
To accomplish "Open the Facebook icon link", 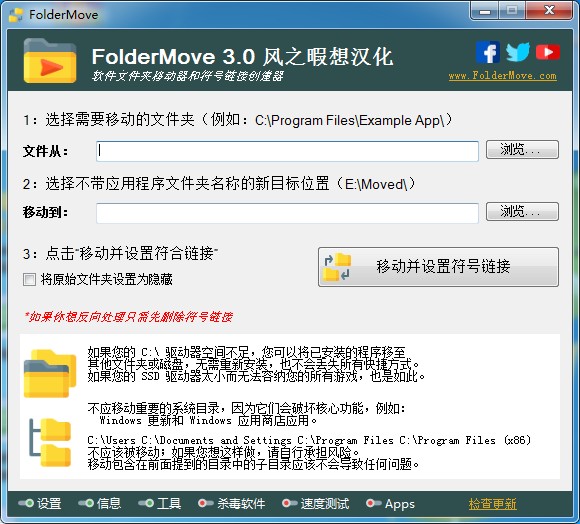I will (x=488, y=52).
